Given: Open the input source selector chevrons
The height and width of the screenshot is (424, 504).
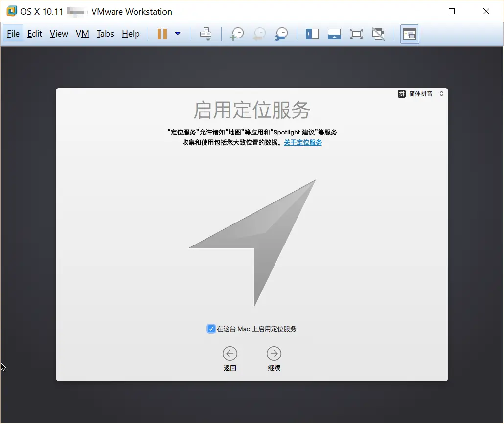Looking at the screenshot, I should pos(441,93).
